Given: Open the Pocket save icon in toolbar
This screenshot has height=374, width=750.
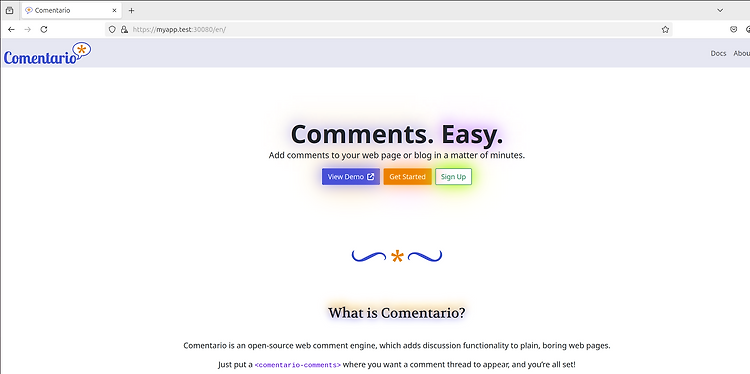Looking at the screenshot, I should click(x=733, y=30).
